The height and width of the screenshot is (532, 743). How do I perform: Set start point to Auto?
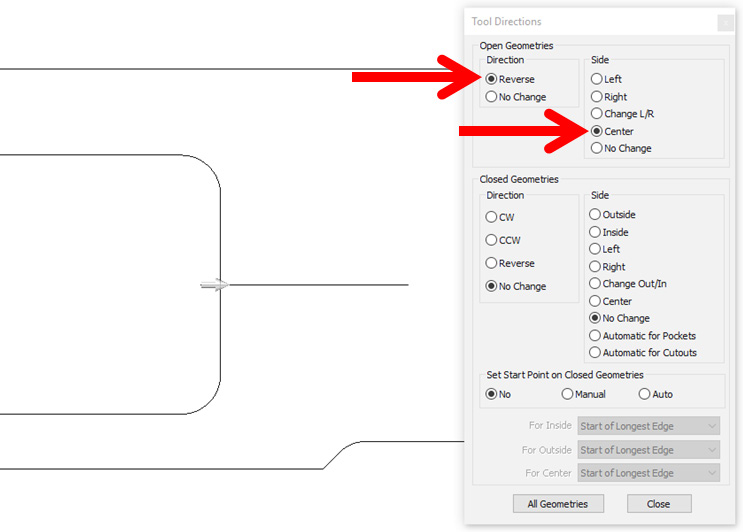[644, 394]
